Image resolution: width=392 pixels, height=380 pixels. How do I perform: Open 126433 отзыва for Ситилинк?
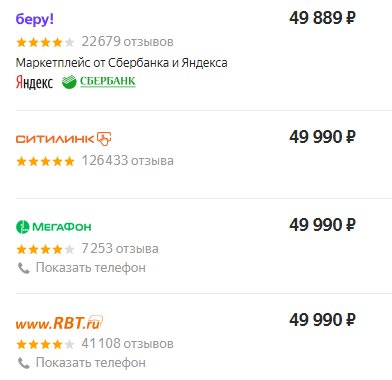pos(128,161)
